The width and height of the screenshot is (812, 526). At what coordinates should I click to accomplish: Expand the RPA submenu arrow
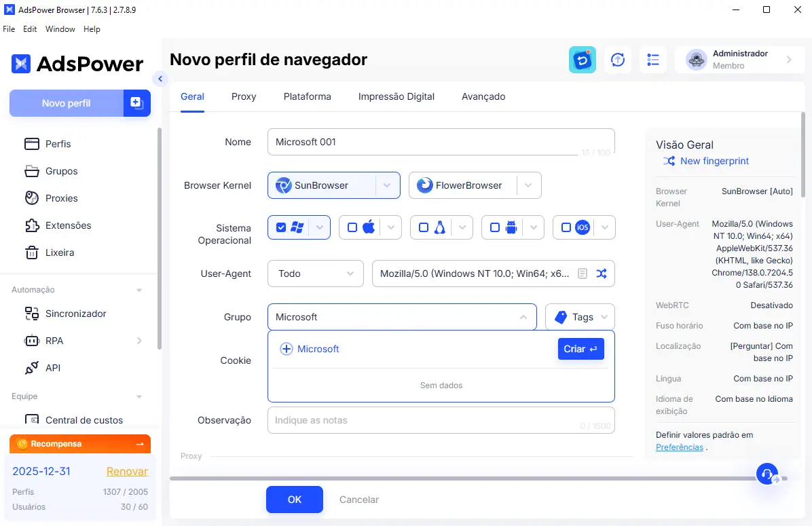139,341
